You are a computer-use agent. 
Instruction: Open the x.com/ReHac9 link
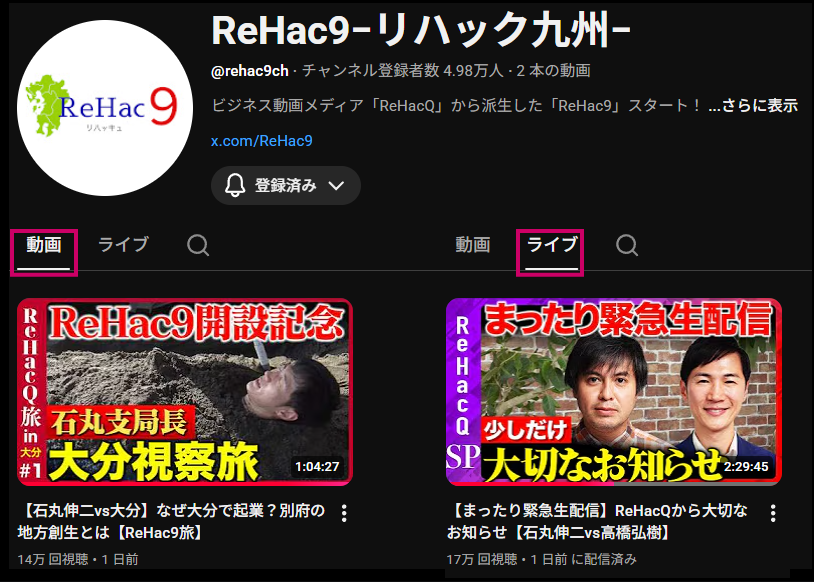(262, 141)
